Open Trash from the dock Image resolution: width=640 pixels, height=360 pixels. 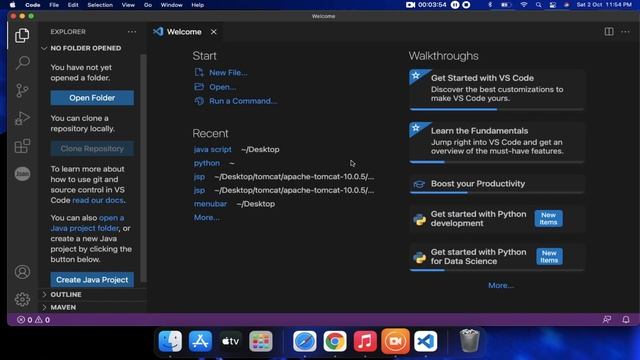point(469,341)
